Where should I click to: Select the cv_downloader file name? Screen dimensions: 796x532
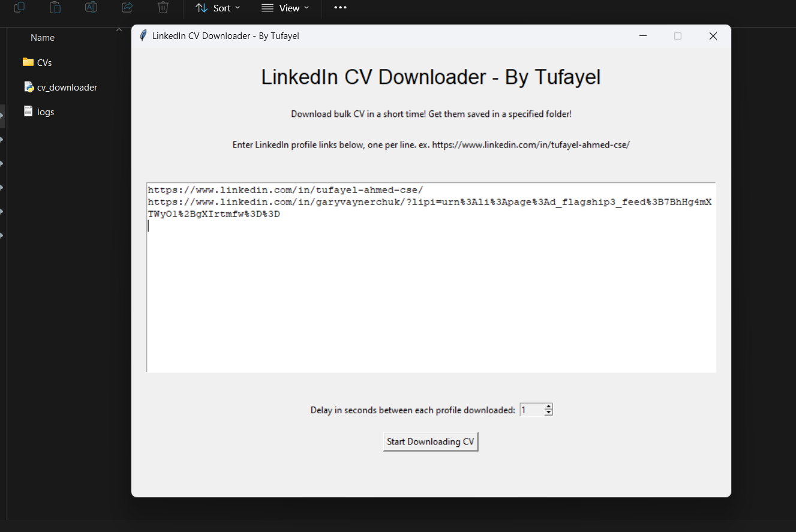pyautogui.click(x=67, y=88)
